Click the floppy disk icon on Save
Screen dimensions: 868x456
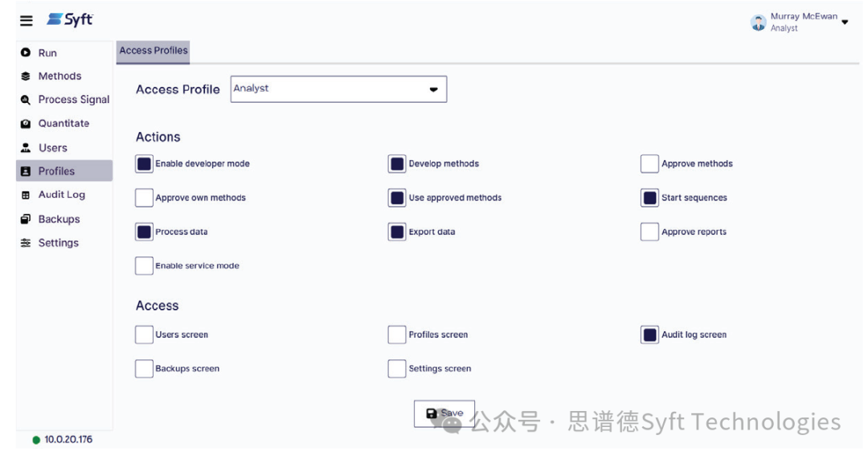(x=432, y=413)
